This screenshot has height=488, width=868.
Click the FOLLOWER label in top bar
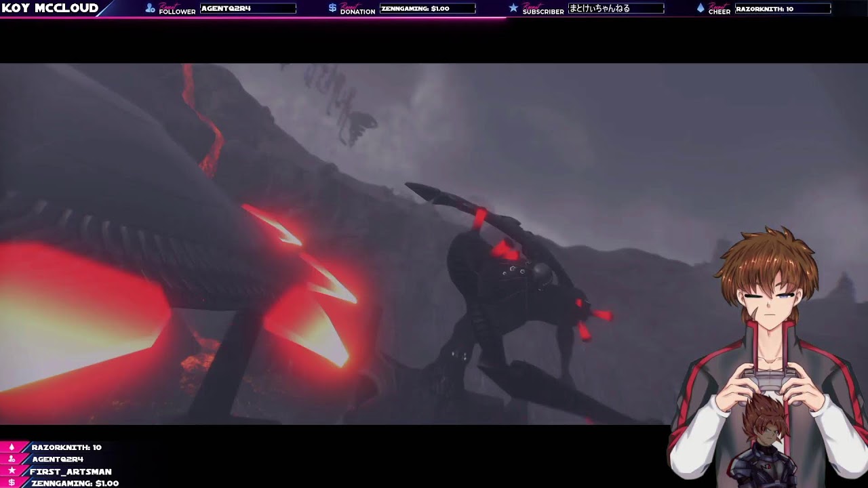coord(177,12)
